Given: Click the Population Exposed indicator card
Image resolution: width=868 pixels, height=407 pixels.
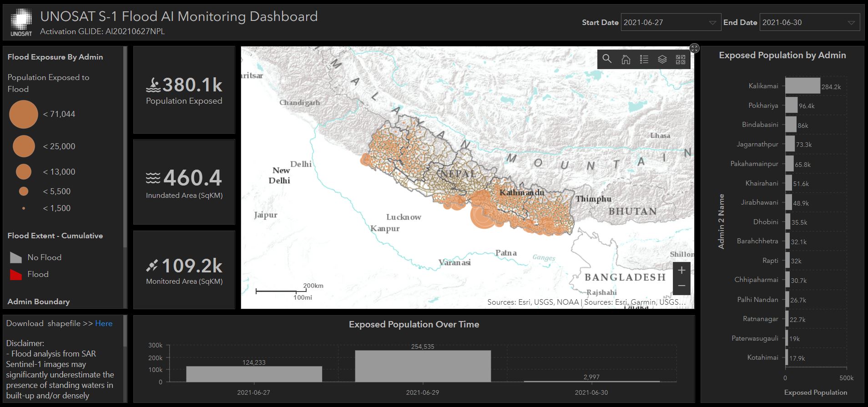Looking at the screenshot, I should coord(184,90).
